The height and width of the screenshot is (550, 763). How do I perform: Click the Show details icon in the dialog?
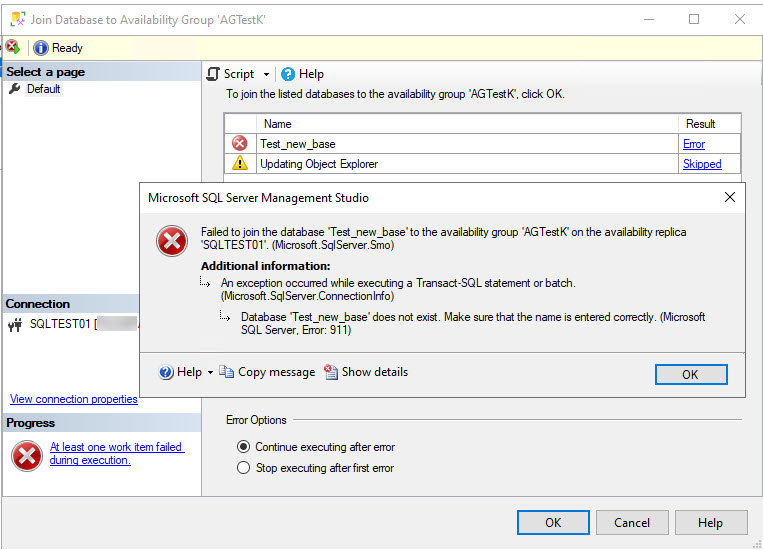(332, 372)
